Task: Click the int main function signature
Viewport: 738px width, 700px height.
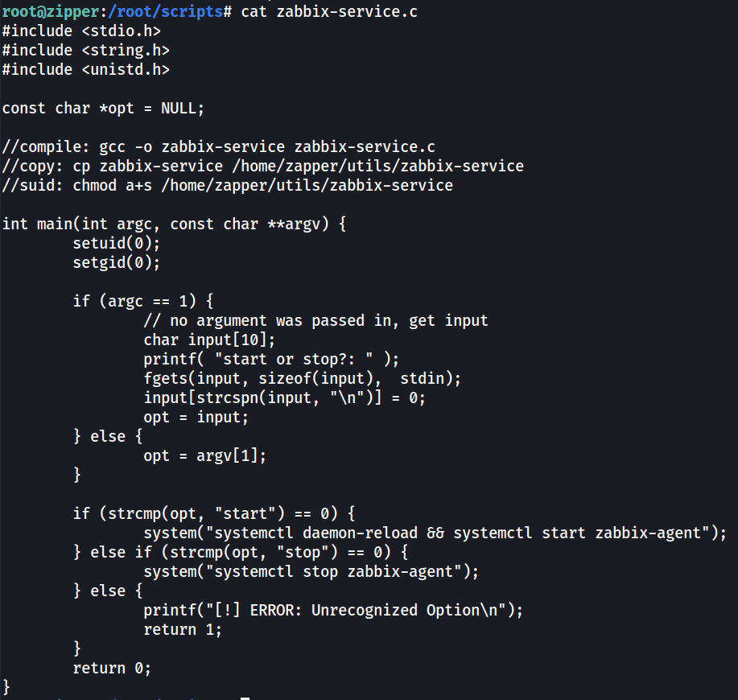Action: (x=174, y=224)
